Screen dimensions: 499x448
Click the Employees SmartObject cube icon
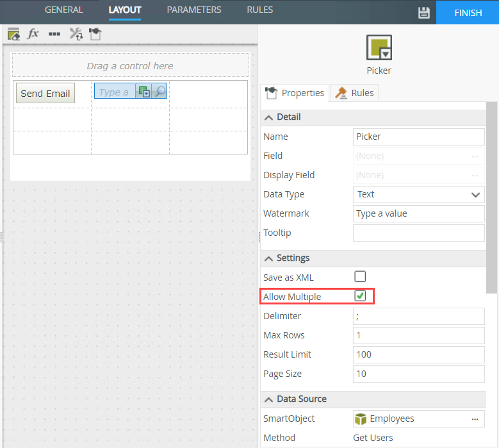(x=361, y=419)
